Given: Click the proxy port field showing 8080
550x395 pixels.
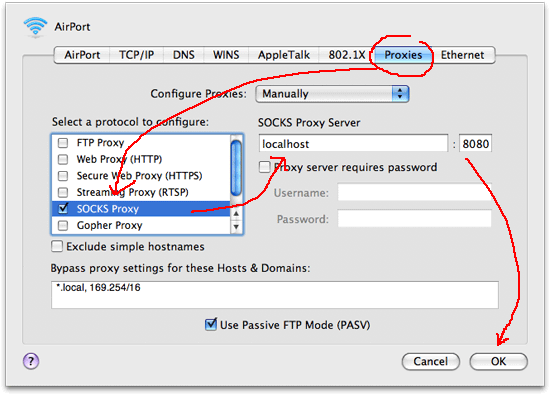Looking at the screenshot, I should click(475, 143).
